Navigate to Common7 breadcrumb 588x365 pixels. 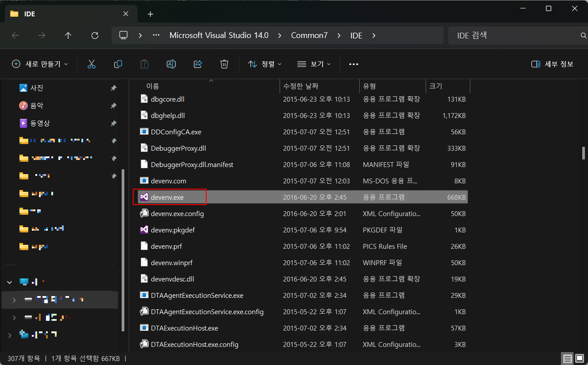click(x=309, y=35)
